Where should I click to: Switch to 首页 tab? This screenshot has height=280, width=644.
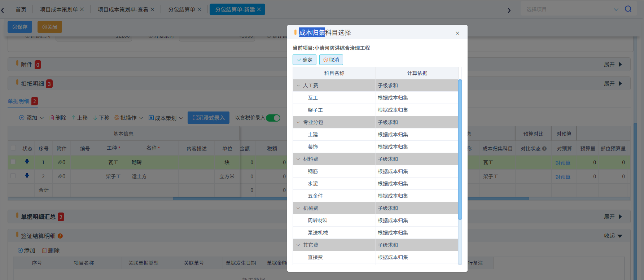[x=21, y=9]
